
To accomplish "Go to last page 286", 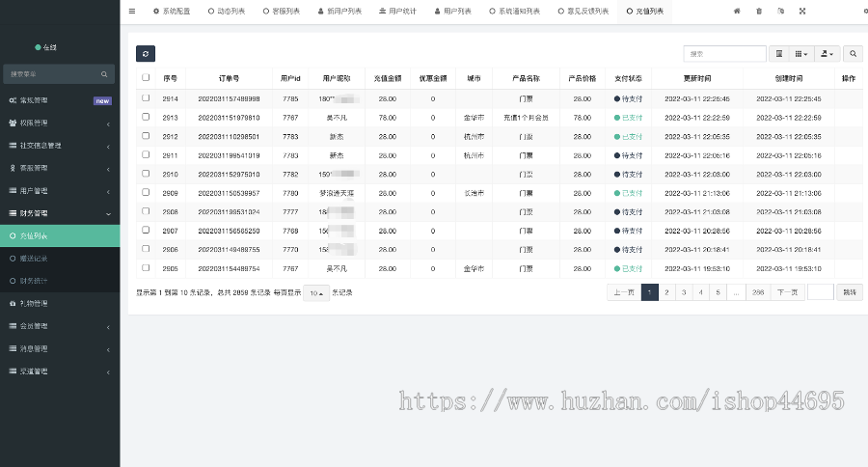I will pos(758,292).
